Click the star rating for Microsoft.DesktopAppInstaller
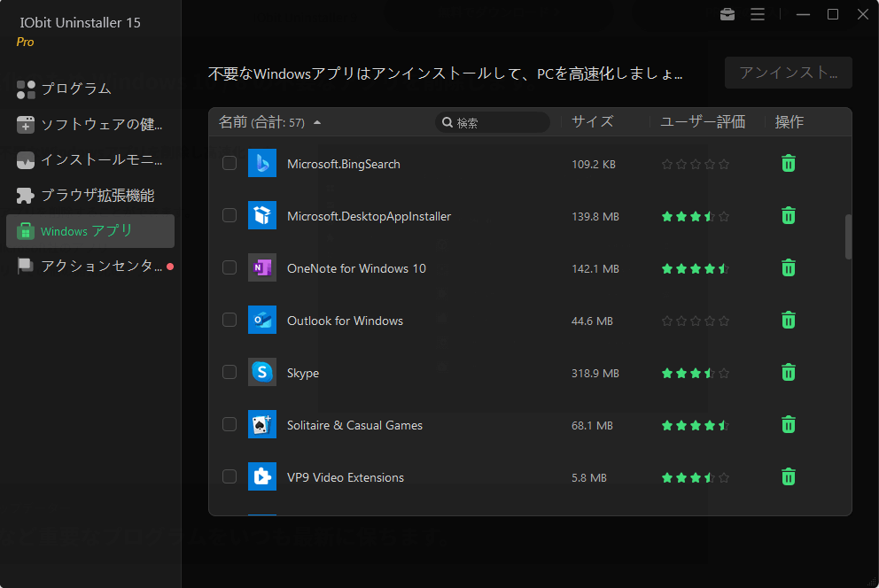Screen dimensions: 879x588 tap(695, 216)
